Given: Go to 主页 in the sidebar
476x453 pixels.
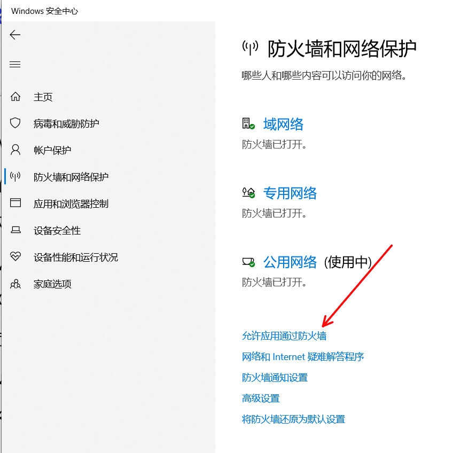Looking at the screenshot, I should 43,97.
